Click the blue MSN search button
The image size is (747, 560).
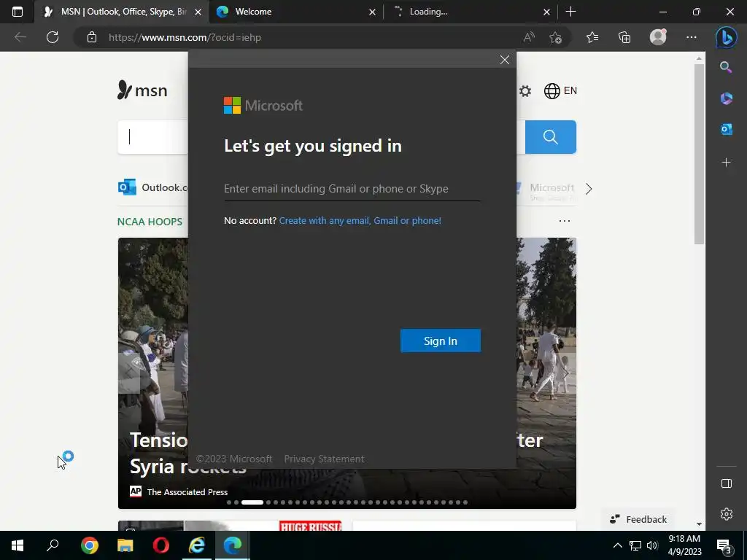(550, 137)
